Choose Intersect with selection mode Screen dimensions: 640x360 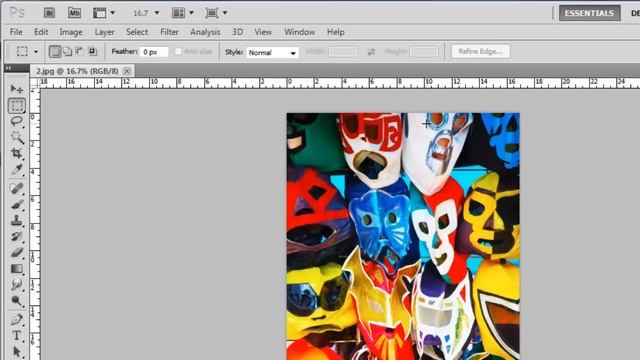tap(92, 51)
